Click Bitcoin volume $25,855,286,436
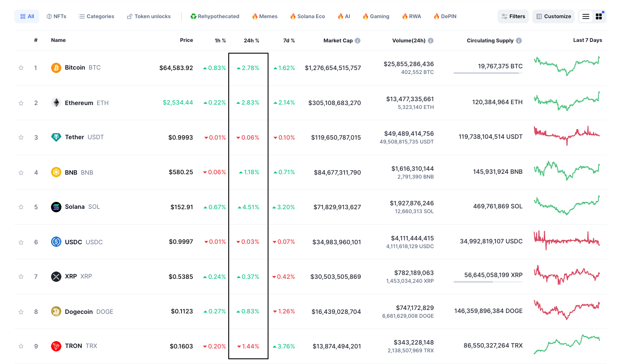 pyautogui.click(x=409, y=64)
